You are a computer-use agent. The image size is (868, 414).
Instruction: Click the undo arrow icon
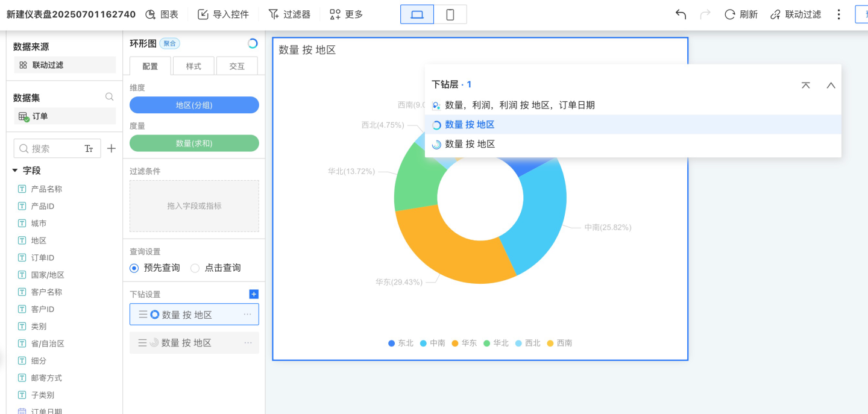click(x=681, y=14)
